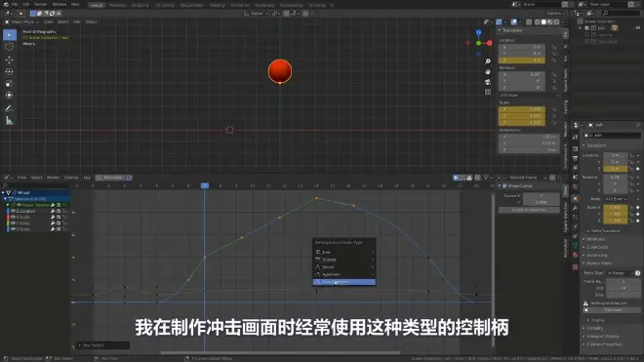Toggle the Show Cursor checkbox
Image resolution: width=644 pixels, height=362 pixels.
point(504,185)
